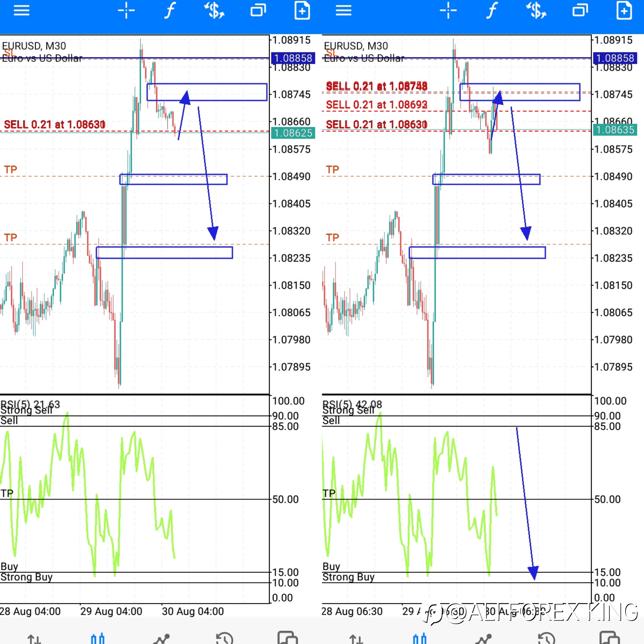
Task: Tap 28 Aug 06:30 time label
Action: (x=352, y=611)
